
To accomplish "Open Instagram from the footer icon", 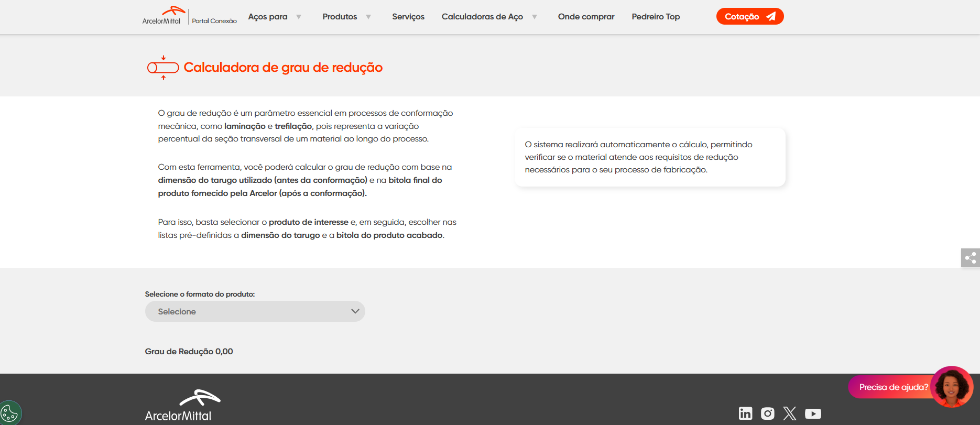I will pyautogui.click(x=767, y=413).
